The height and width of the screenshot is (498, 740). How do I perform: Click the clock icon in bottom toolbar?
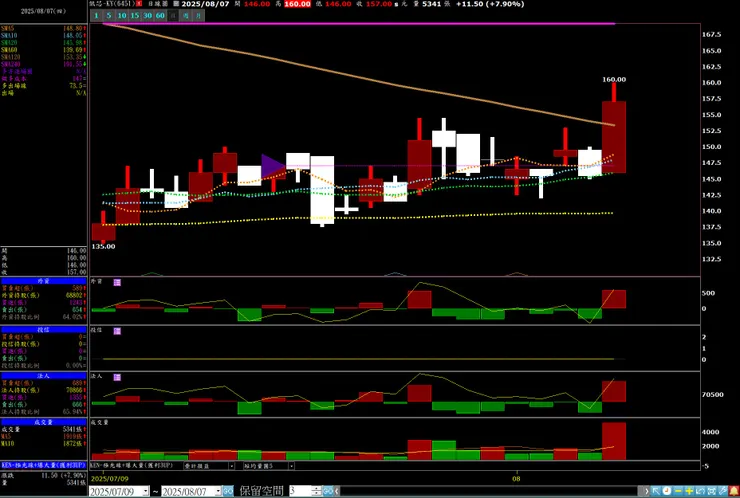pyautogui.click(x=666, y=491)
